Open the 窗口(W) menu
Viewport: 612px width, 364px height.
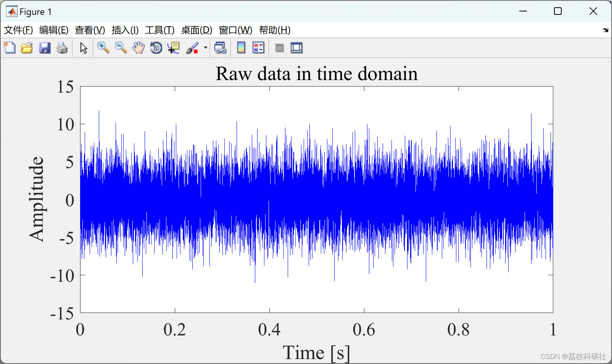pos(235,30)
